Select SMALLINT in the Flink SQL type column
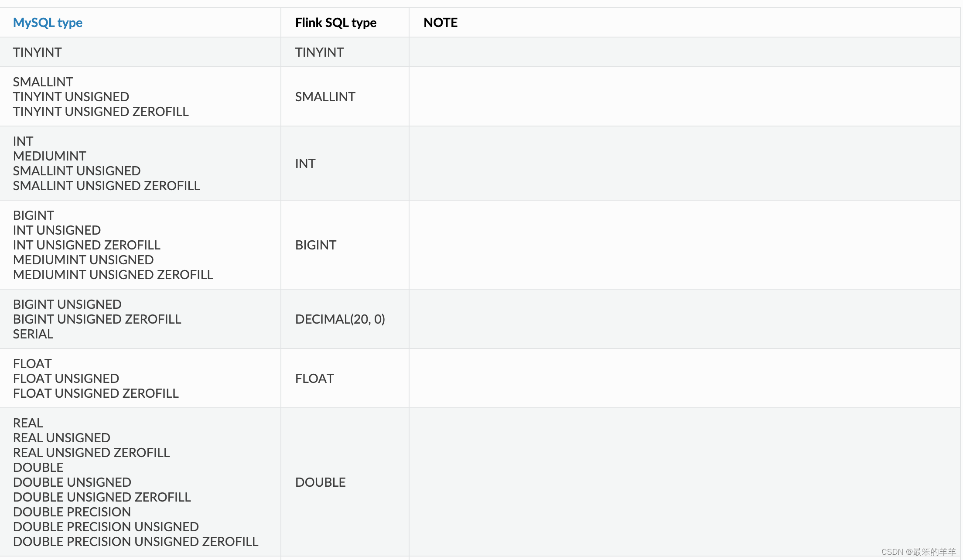 pyautogui.click(x=325, y=97)
